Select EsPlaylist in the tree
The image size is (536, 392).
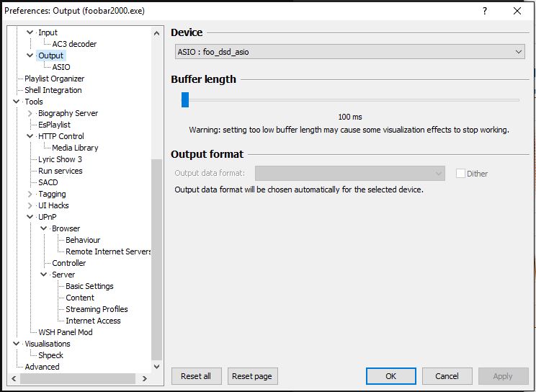(x=54, y=125)
